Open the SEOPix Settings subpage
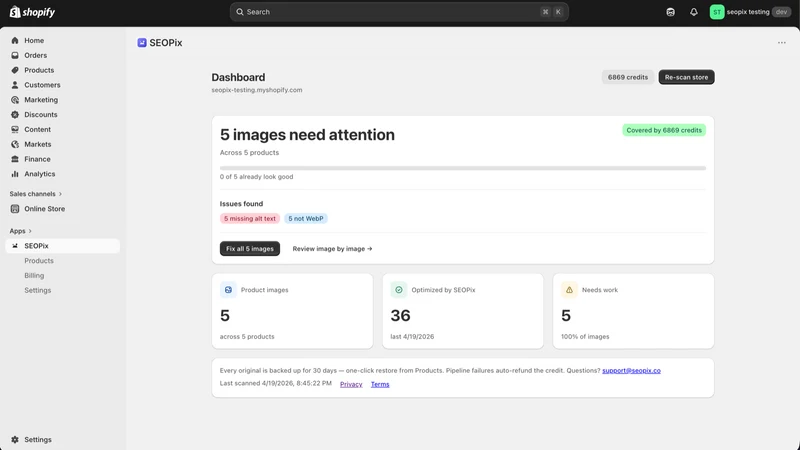 coord(38,290)
